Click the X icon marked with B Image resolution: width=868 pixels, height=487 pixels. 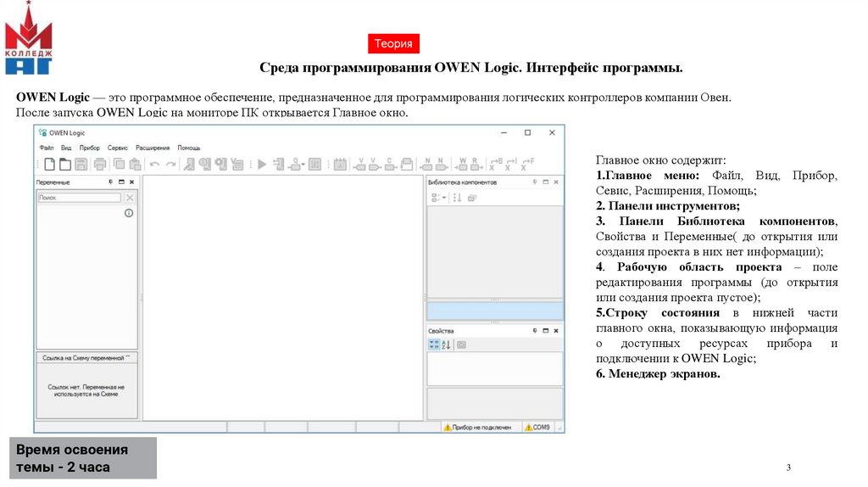point(495,164)
